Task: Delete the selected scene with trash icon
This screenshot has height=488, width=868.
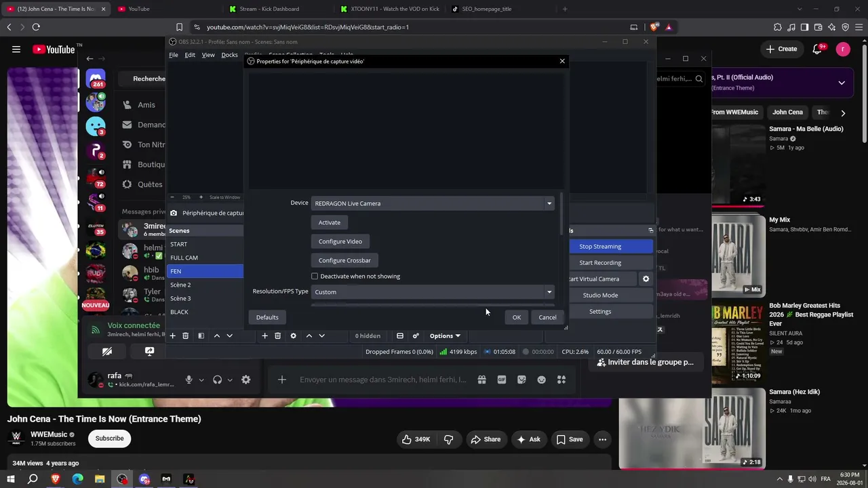Action: tap(185, 335)
